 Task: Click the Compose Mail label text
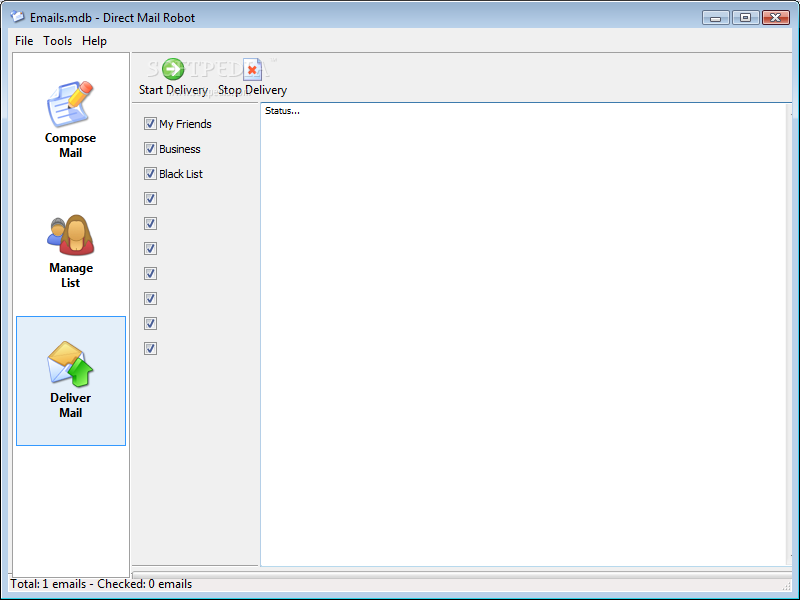click(x=70, y=145)
